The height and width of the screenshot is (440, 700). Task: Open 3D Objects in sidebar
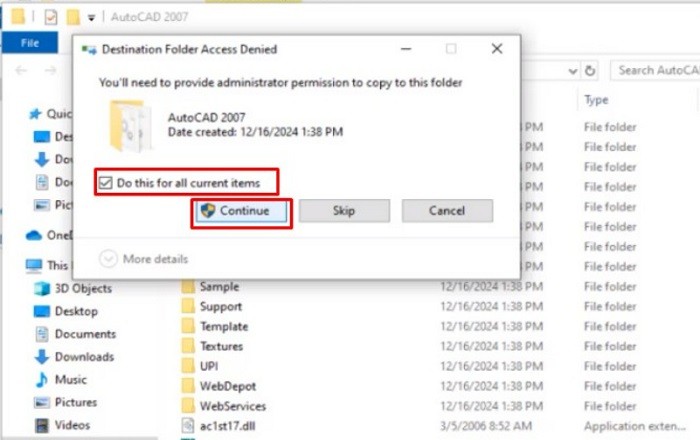tap(73, 288)
